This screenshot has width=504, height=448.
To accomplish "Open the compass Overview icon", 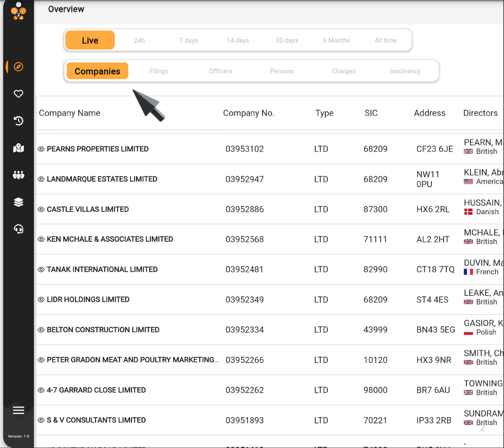I will tap(19, 67).
